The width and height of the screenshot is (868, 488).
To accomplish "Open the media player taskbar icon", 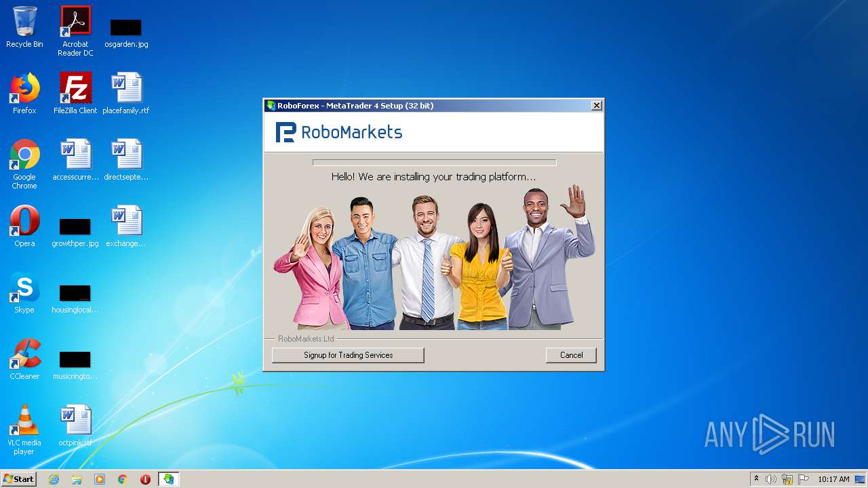I will (x=100, y=479).
